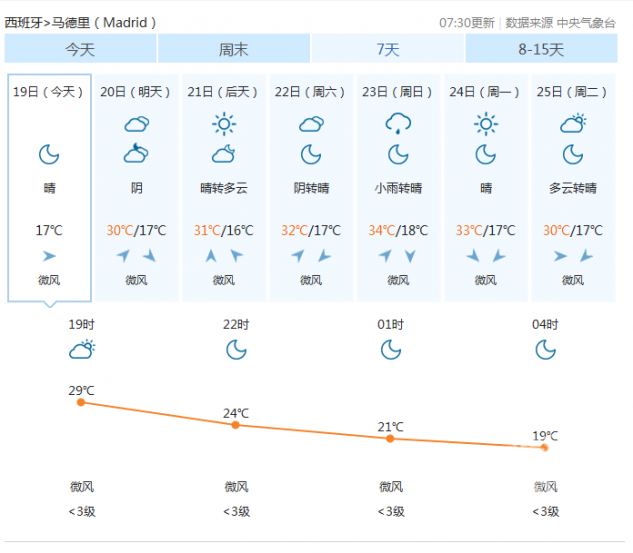Screen dimensions: 633x553
Task: Open the 今天 forecast tab
Action: (80, 48)
